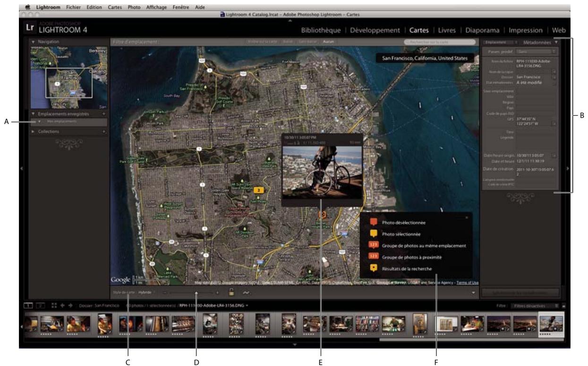This screenshot has height=366, width=588.
Task: Hide the top module picker panel arrow
Action: pyautogui.click(x=291, y=20)
